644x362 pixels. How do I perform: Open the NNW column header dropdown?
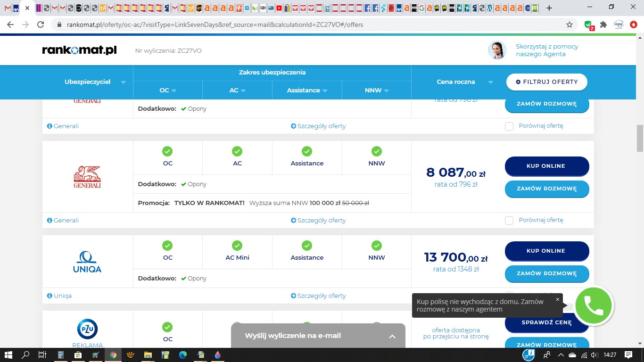376,90
